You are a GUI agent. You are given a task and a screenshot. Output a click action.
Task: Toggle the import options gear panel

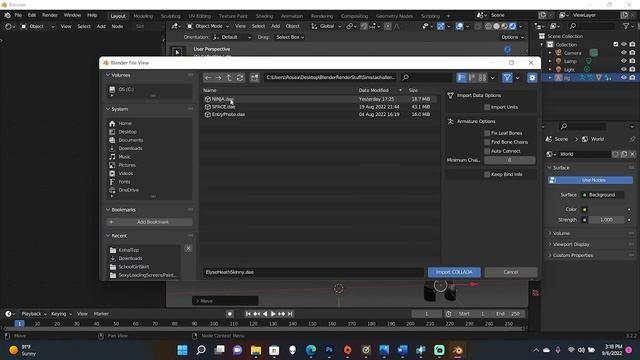point(532,78)
